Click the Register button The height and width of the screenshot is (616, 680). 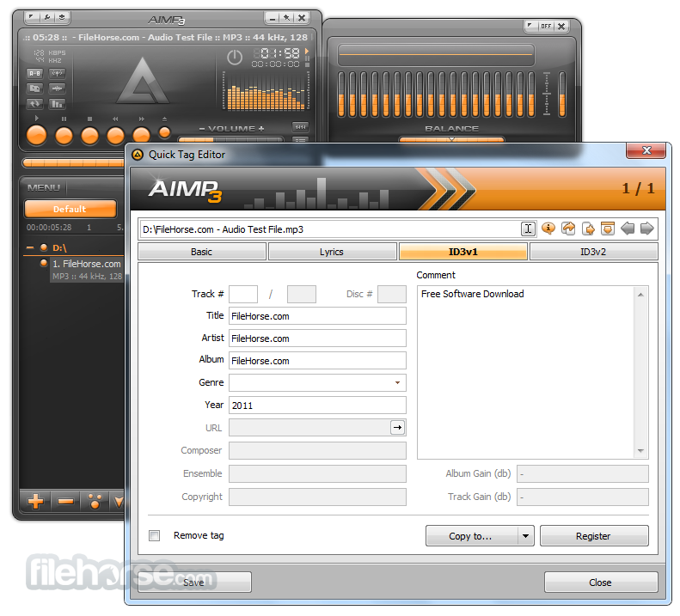[594, 536]
